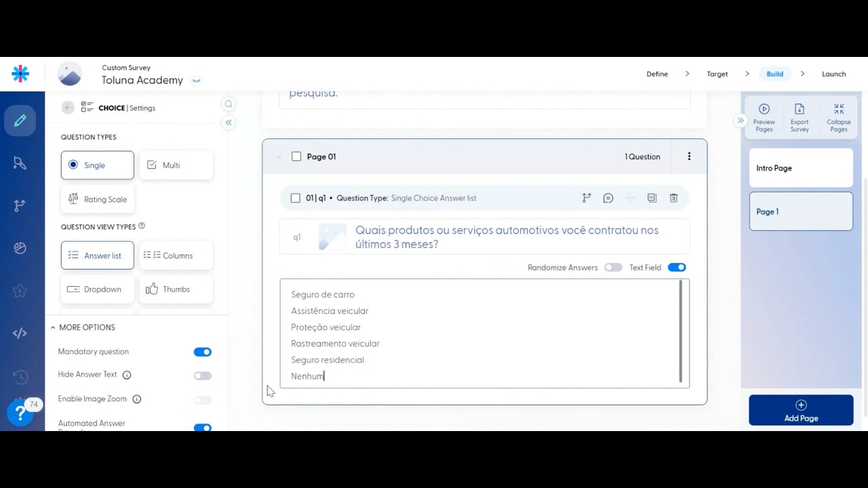Edit the question text about produtos automotivos
Screen dimensions: 868x488
click(507, 237)
